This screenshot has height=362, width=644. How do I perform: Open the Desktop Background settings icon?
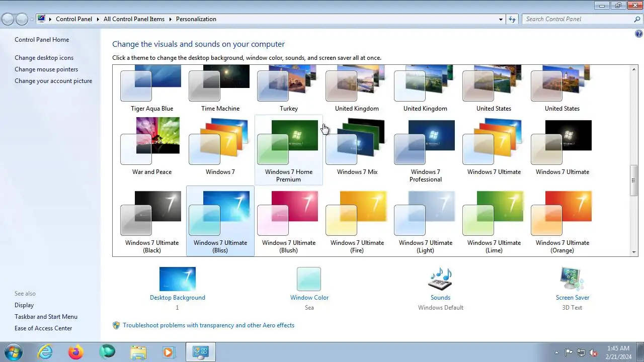click(178, 279)
